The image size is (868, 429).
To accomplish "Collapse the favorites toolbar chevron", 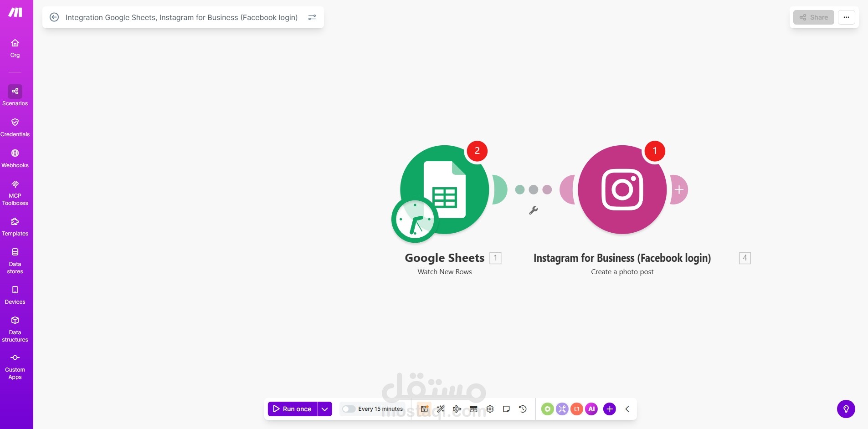I will (627, 409).
